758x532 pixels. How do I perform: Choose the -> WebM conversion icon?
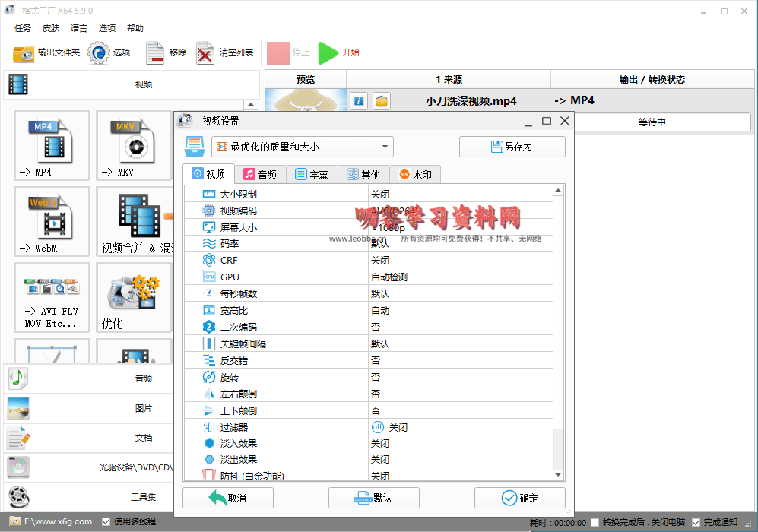(52, 220)
